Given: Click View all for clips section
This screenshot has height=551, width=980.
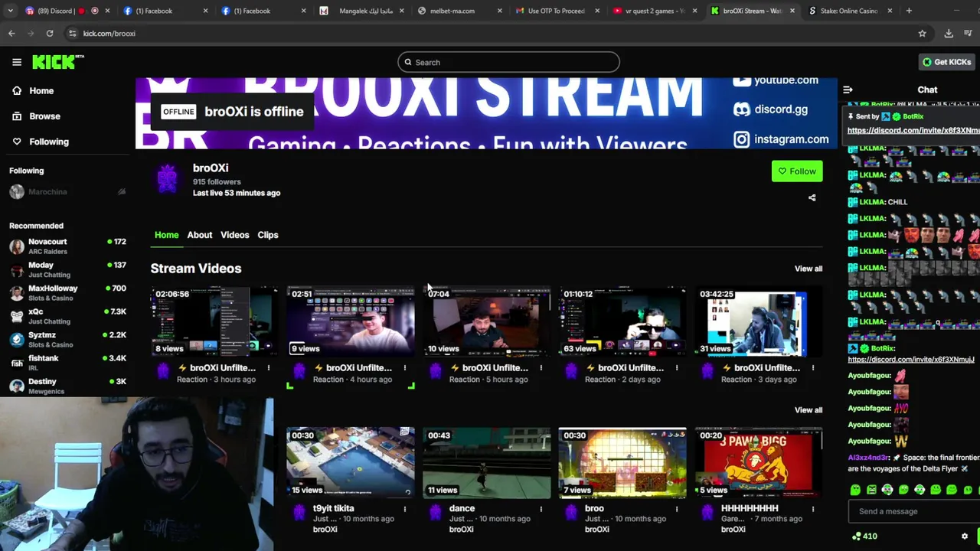Looking at the screenshot, I should click(808, 410).
